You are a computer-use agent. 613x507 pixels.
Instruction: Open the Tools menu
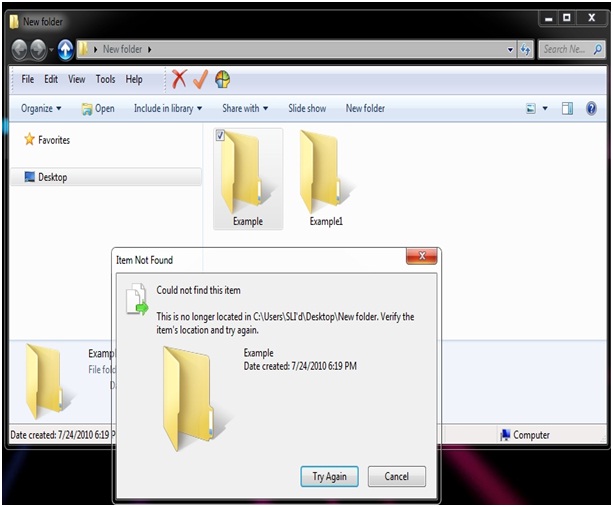click(105, 79)
